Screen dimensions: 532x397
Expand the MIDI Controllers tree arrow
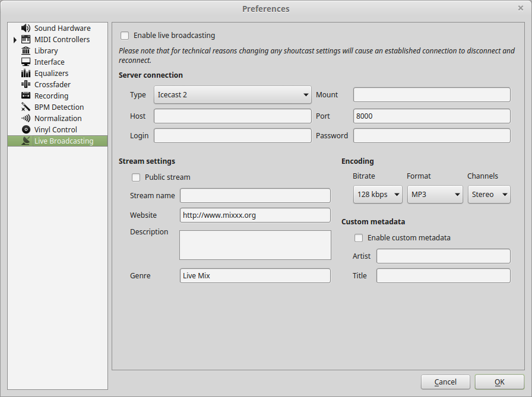[x=15, y=40]
